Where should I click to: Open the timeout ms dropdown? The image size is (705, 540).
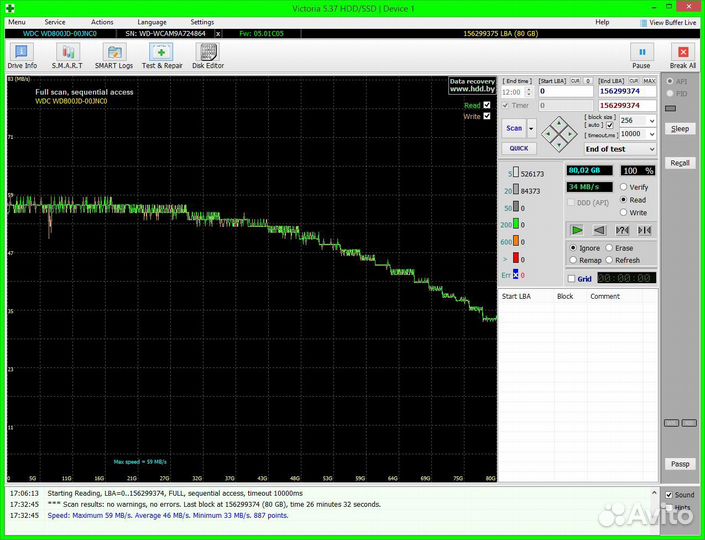pos(652,134)
